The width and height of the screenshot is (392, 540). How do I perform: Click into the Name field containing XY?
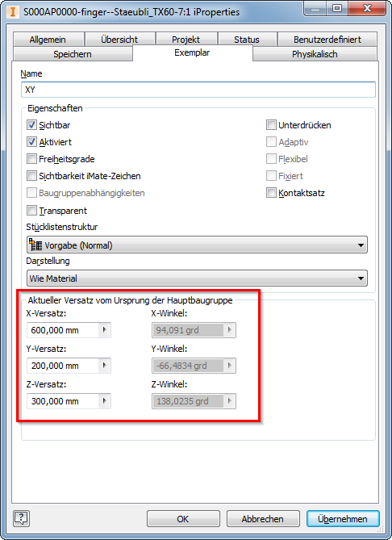[x=198, y=90]
